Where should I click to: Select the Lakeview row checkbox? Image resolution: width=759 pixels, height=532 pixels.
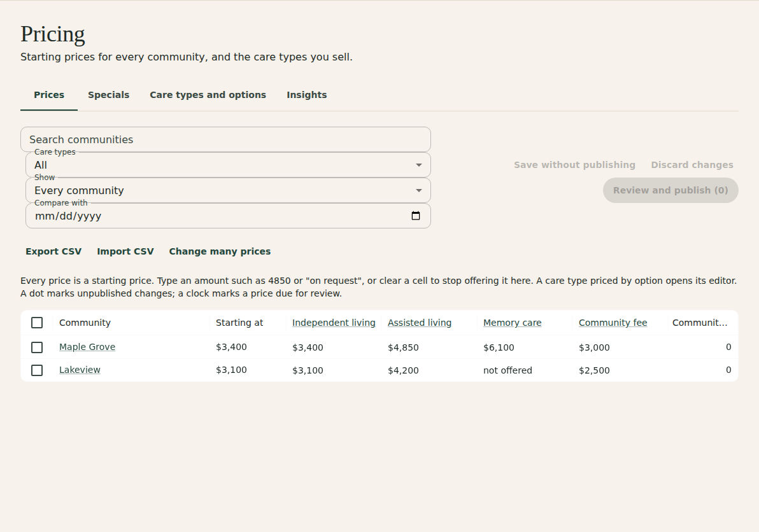click(x=37, y=370)
